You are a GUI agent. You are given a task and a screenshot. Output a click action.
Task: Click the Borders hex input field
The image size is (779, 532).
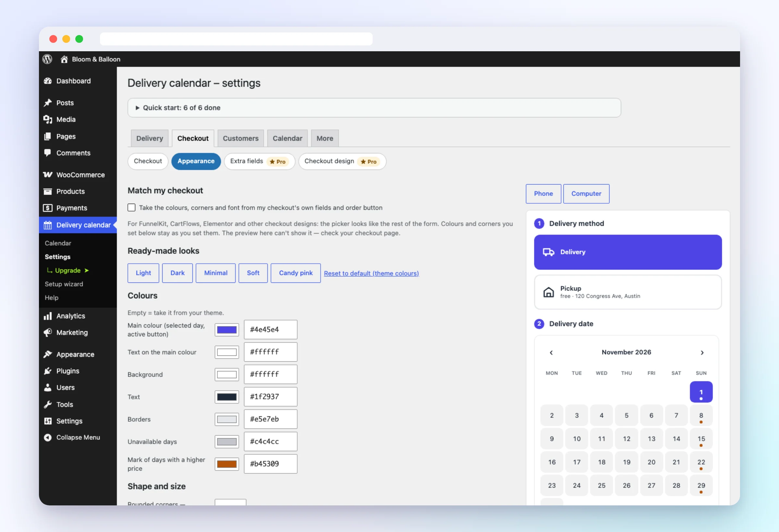tap(270, 419)
